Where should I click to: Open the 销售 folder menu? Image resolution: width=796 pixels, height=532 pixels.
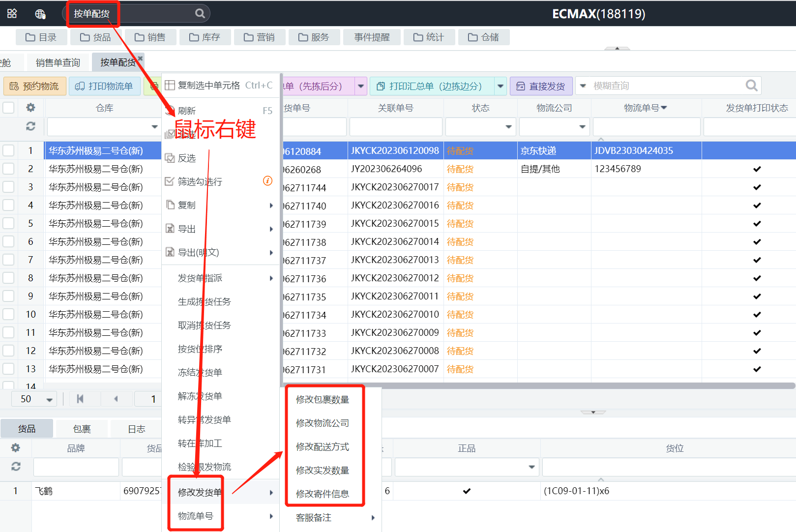[x=150, y=37]
